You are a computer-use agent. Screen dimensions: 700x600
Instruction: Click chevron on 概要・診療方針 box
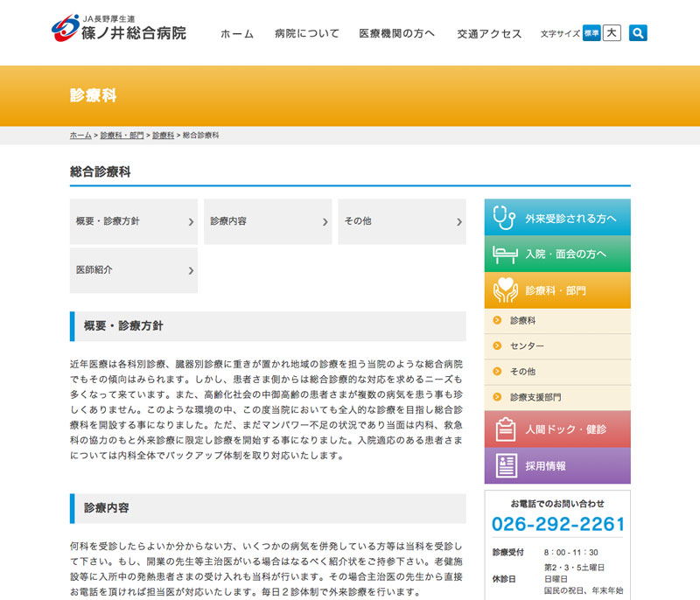point(191,221)
